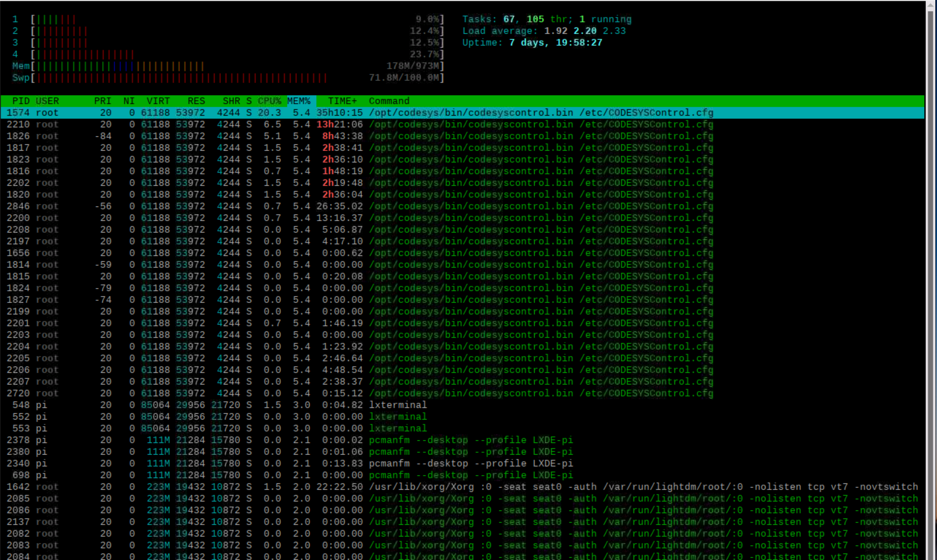Select process row with PID 2720
This screenshot has width=937, height=560.
pos(462,393)
